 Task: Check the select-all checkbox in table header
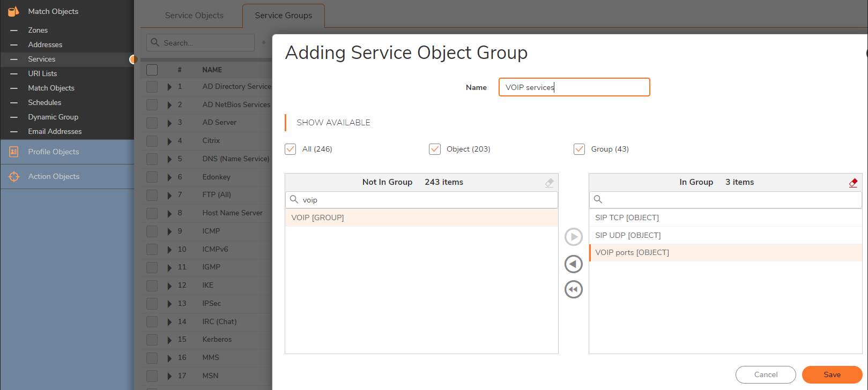coord(152,70)
